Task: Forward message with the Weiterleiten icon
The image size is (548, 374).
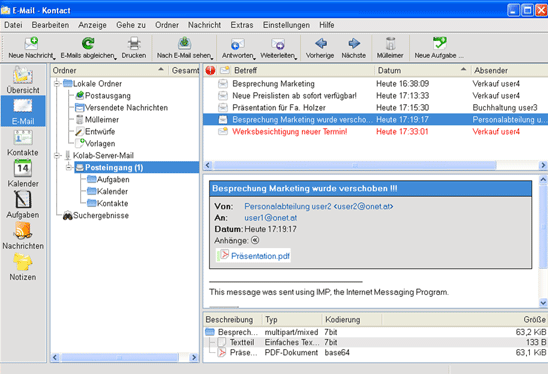Action: (278, 44)
